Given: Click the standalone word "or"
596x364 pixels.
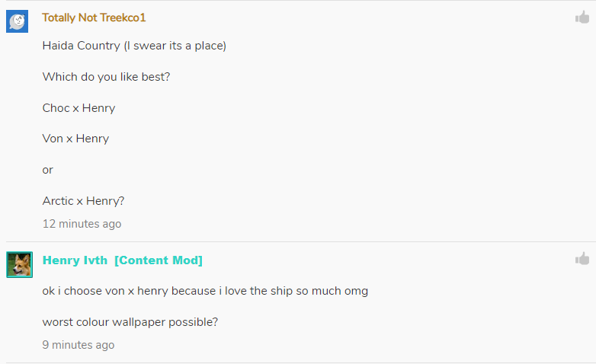Looking at the screenshot, I should coord(48,170).
